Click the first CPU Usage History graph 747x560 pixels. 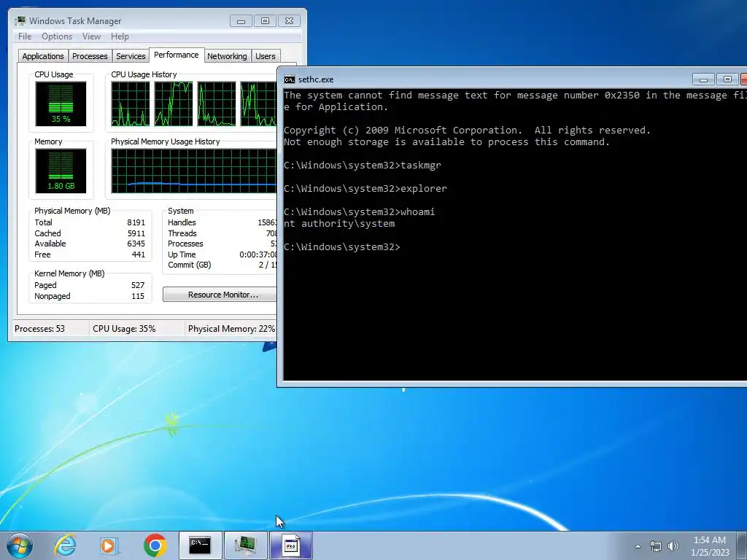pyautogui.click(x=130, y=104)
